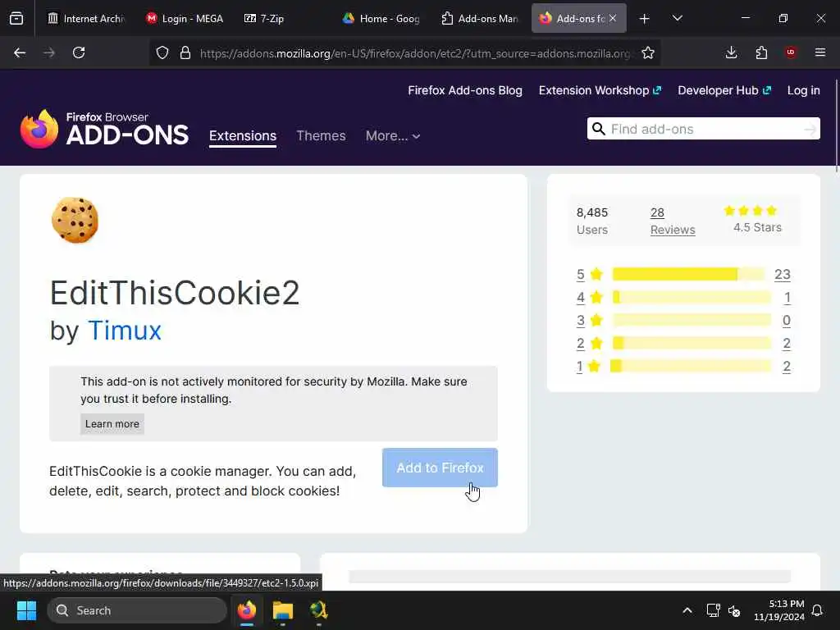Open the green taskbar app after File Explorer

(x=318, y=610)
